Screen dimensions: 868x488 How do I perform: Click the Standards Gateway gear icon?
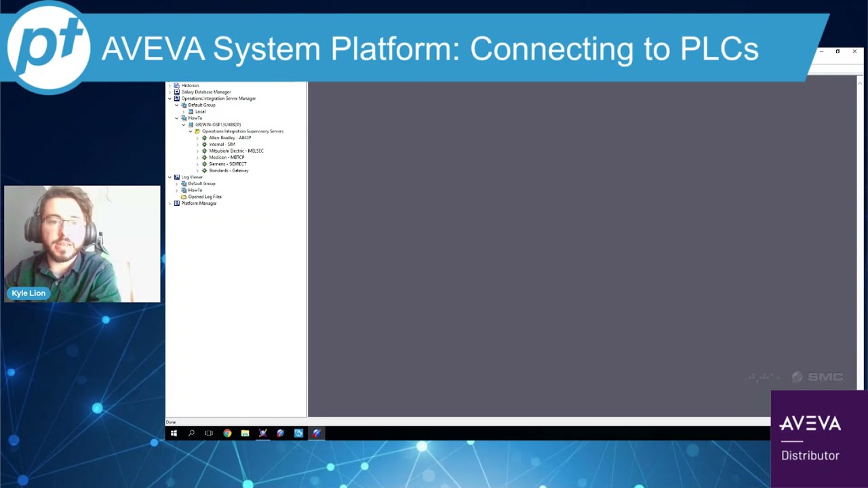[x=204, y=170]
